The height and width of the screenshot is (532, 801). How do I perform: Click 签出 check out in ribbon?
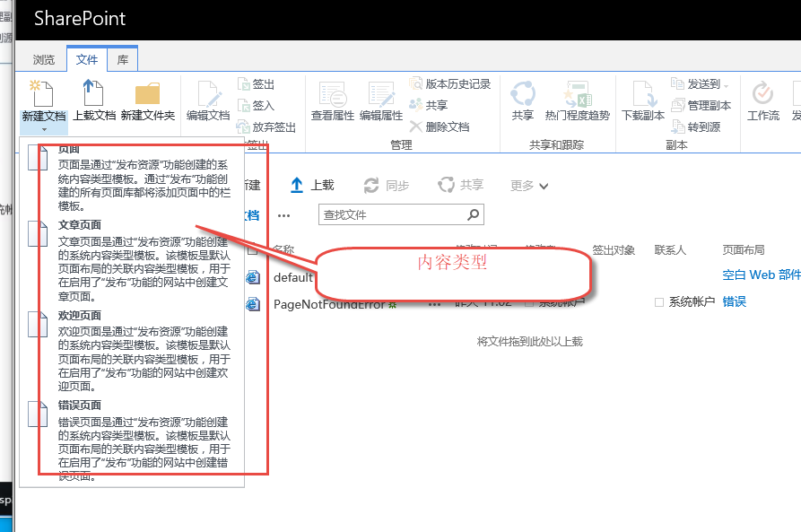[257, 83]
